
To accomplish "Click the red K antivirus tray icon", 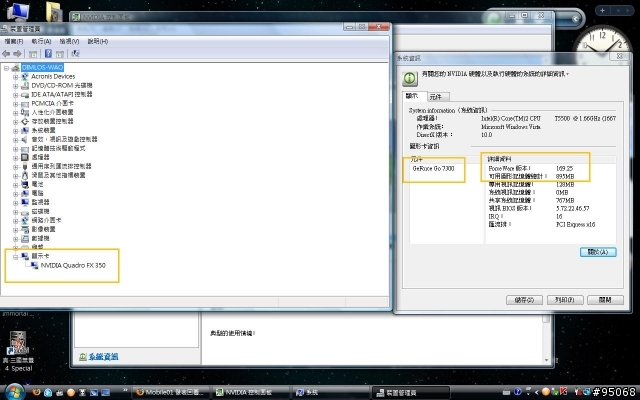I will coord(564,393).
